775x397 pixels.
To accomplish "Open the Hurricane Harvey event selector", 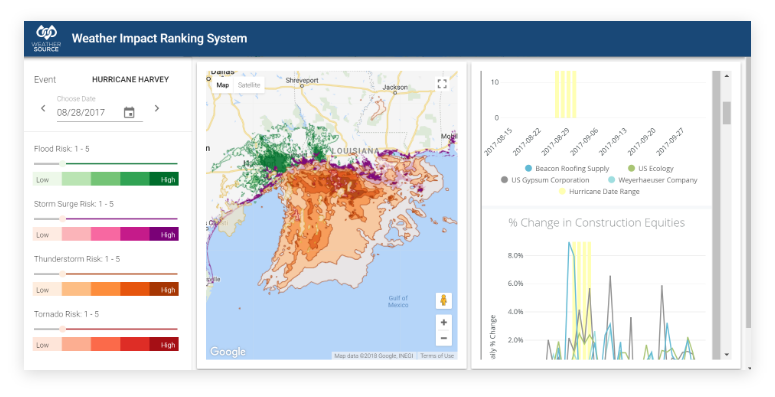I will [x=130, y=79].
